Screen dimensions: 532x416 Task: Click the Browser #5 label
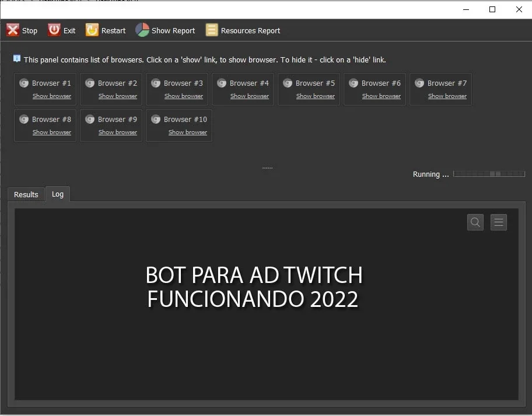pyautogui.click(x=315, y=83)
